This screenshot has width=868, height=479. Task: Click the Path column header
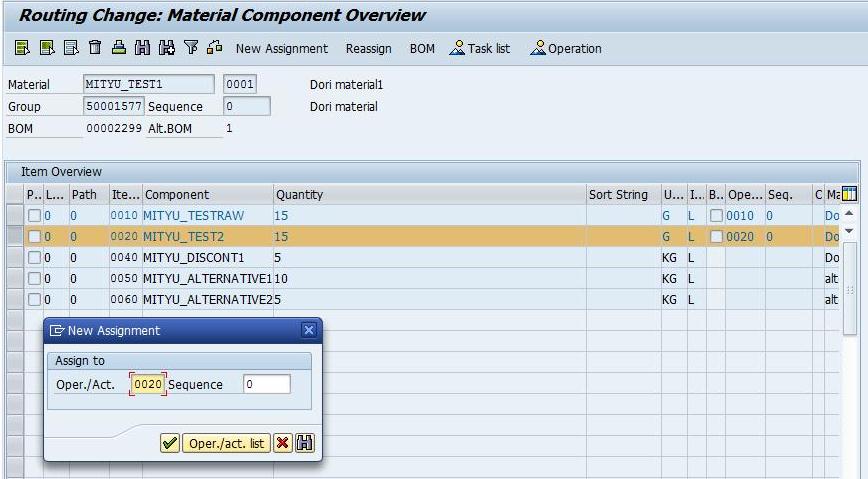click(90, 194)
